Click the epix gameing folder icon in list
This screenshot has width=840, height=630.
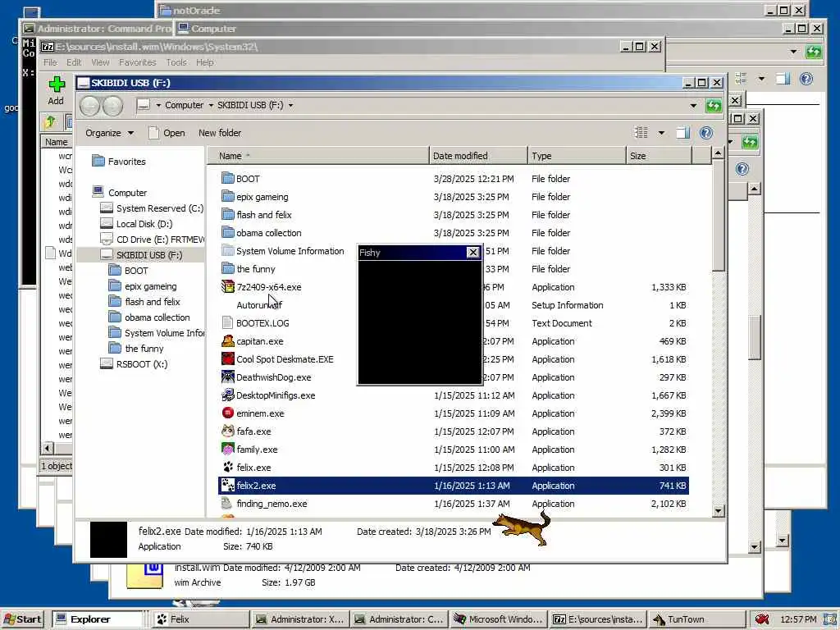click(228, 197)
